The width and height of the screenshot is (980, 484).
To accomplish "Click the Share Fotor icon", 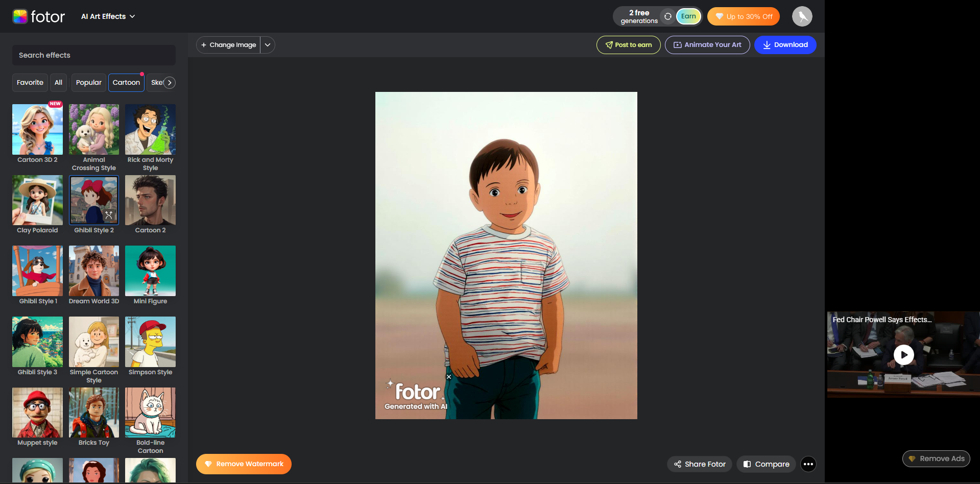I will pos(679,464).
